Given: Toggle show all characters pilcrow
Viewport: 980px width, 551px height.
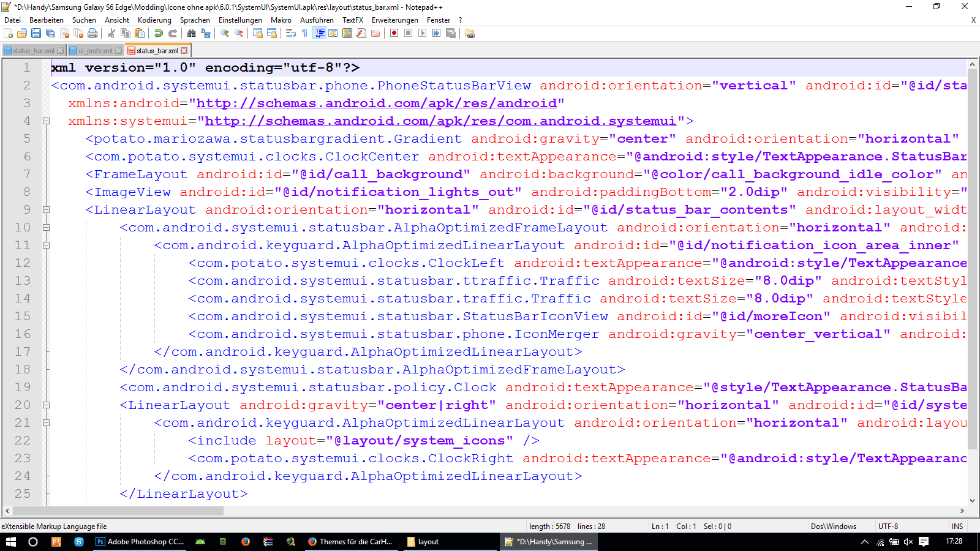Looking at the screenshot, I should coord(305,33).
